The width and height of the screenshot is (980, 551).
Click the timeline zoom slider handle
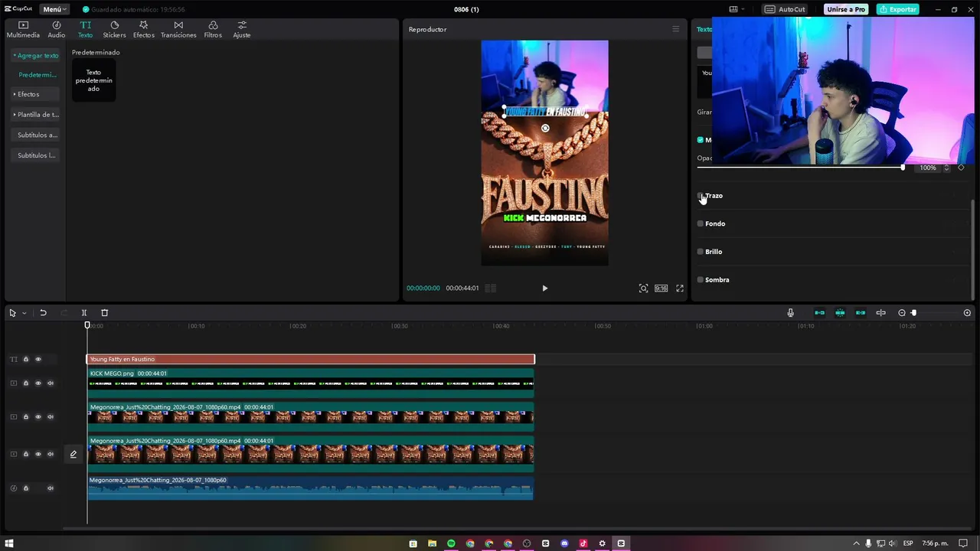pos(913,313)
